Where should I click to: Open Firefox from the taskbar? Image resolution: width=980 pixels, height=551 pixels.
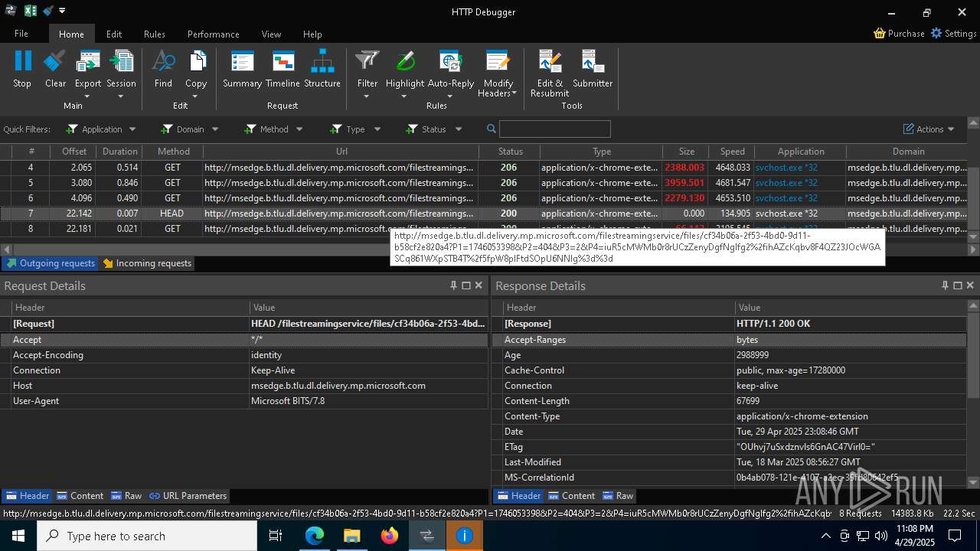coord(389,536)
